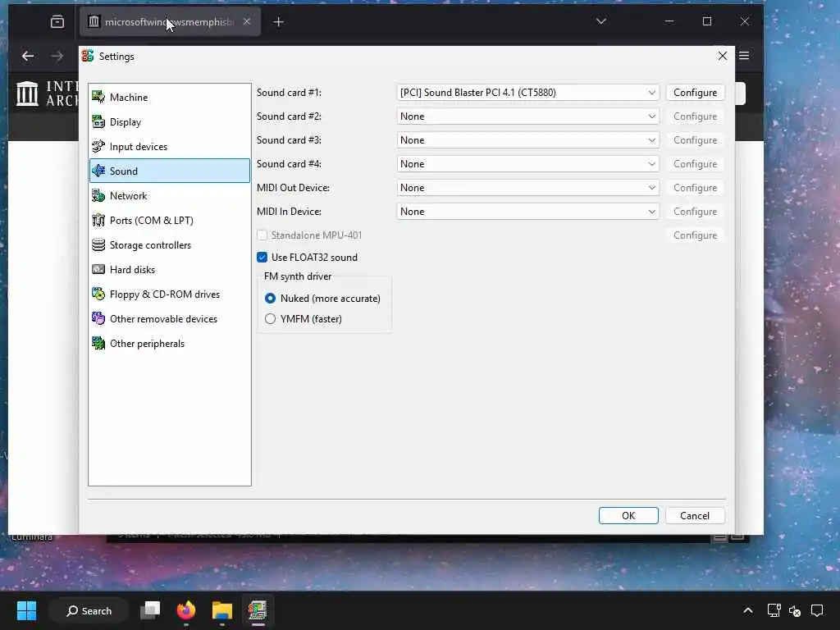Image resolution: width=840 pixels, height=630 pixels.
Task: Launch Firefox from the taskbar
Action: coord(186,610)
